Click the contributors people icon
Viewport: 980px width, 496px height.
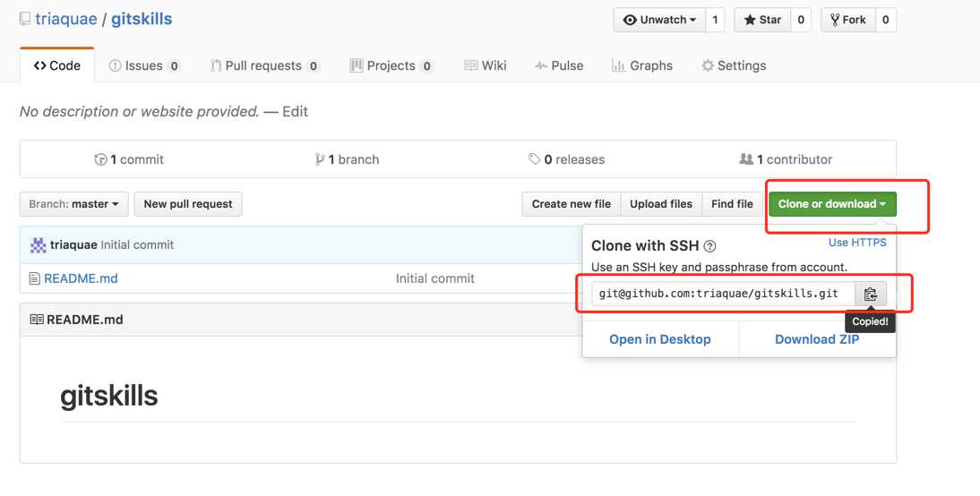click(746, 159)
